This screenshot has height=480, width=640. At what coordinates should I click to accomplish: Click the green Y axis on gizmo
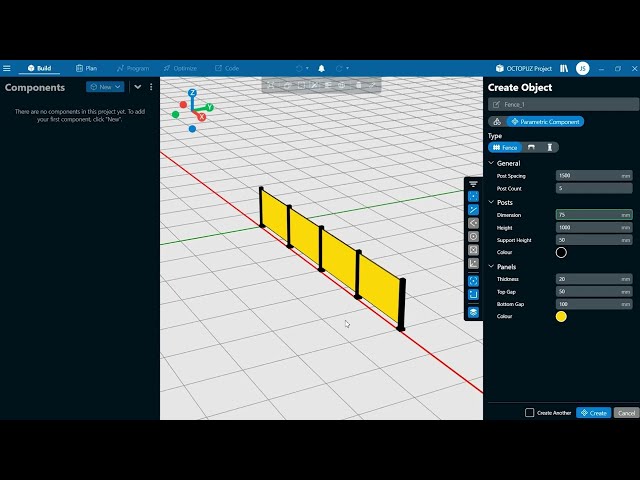coord(209,107)
